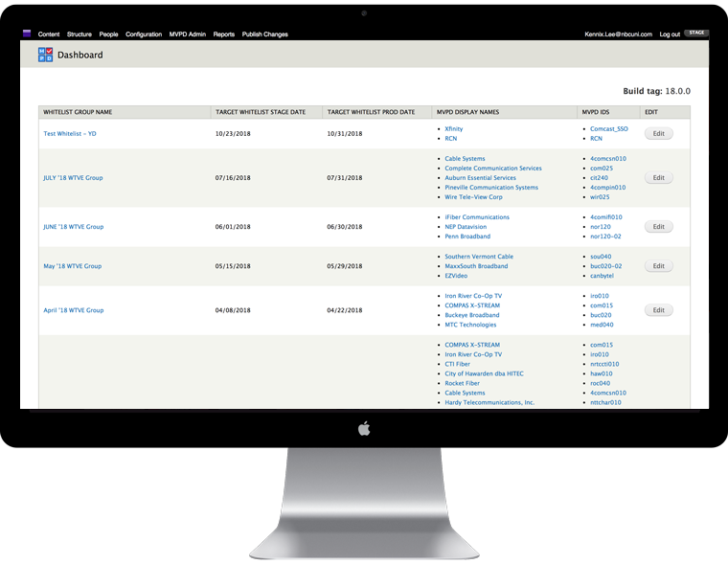Click Publish Changes in the admin bar
The width and height of the screenshot is (728, 564).
point(264,34)
